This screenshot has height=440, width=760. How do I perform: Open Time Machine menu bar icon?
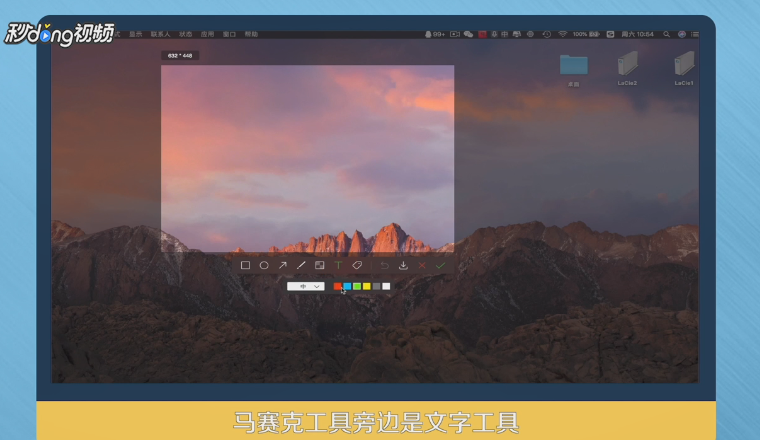click(x=547, y=34)
